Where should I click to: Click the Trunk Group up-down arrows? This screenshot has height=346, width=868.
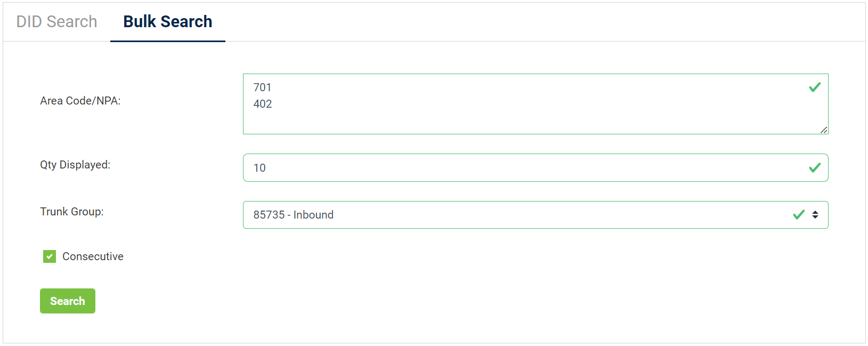(815, 215)
